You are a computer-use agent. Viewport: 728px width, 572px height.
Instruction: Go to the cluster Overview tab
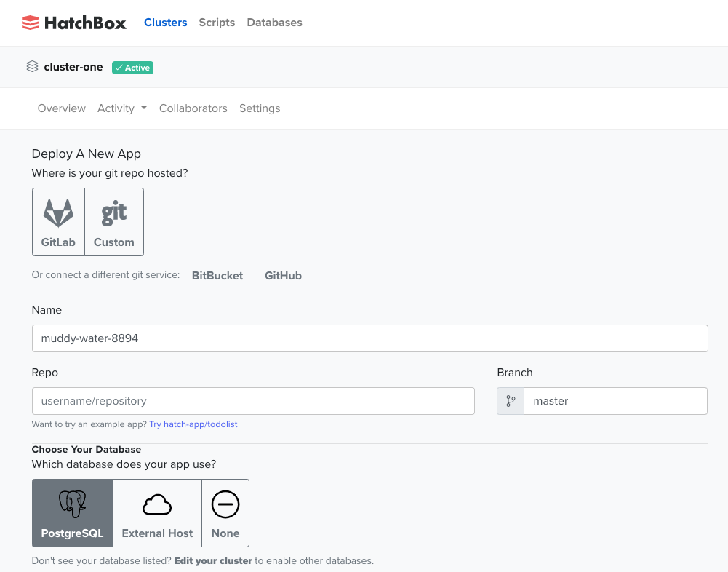coord(62,108)
